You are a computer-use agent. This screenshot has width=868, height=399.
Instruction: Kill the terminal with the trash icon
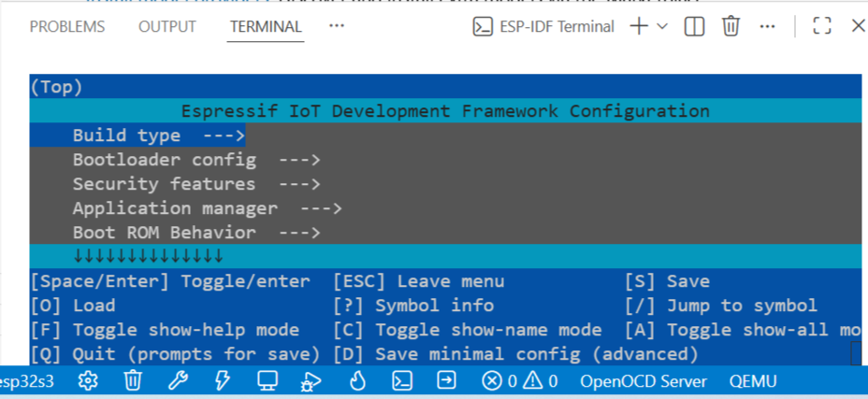click(731, 26)
